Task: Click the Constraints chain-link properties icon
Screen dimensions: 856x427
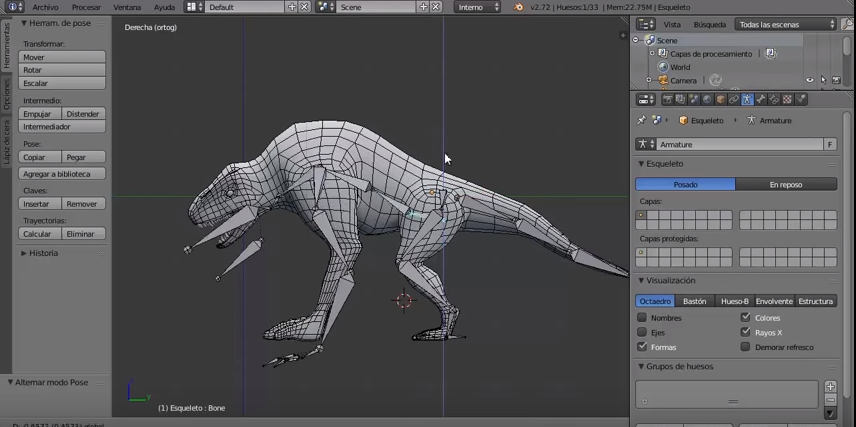Action: (x=733, y=100)
